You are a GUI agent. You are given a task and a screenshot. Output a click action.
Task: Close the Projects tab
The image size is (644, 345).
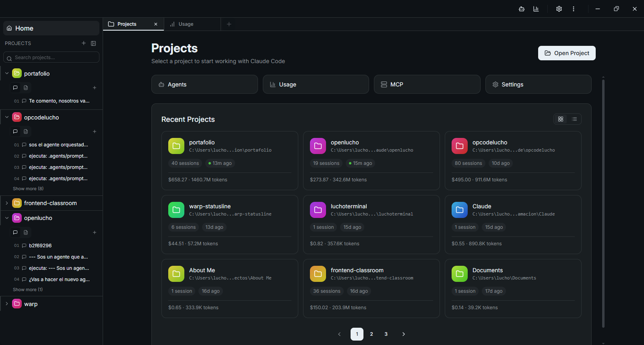tap(156, 24)
